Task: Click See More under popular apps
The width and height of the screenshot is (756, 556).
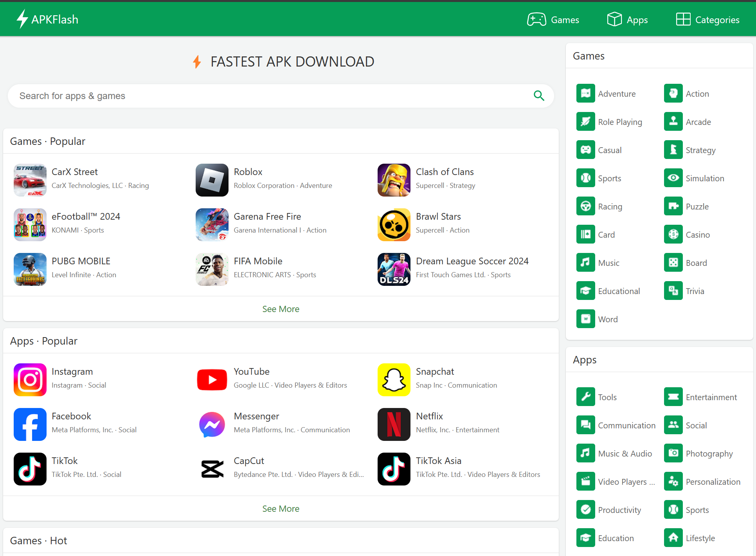Action: coord(281,509)
